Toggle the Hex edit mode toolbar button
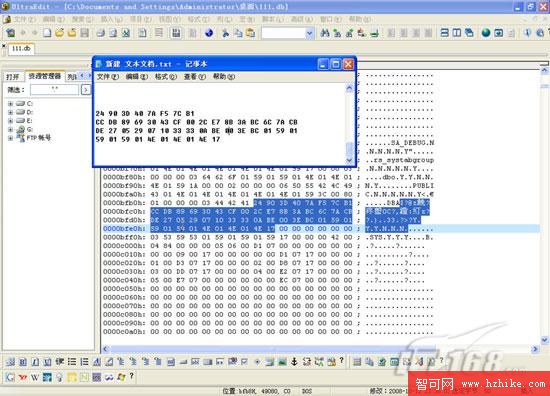Image resolution: width=550 pixels, height=396 pixels. (x=176, y=33)
